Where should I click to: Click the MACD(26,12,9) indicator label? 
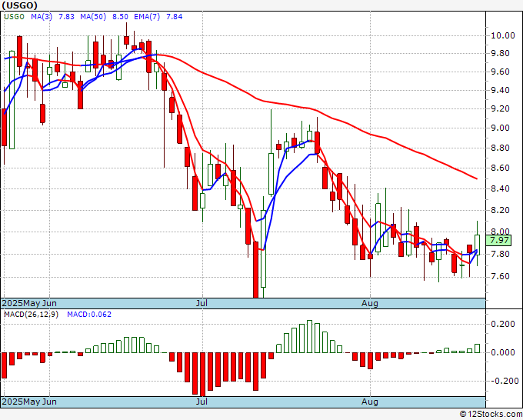pos(31,315)
